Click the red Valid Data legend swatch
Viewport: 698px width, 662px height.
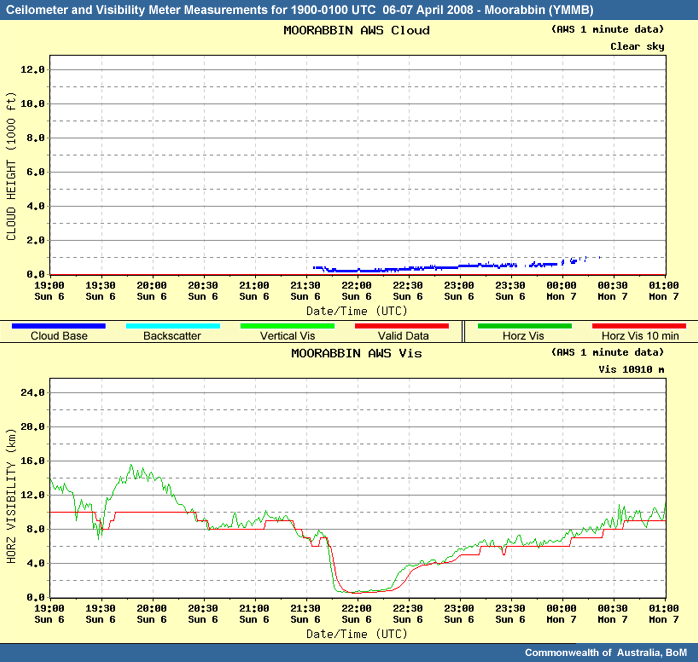pyautogui.click(x=402, y=326)
